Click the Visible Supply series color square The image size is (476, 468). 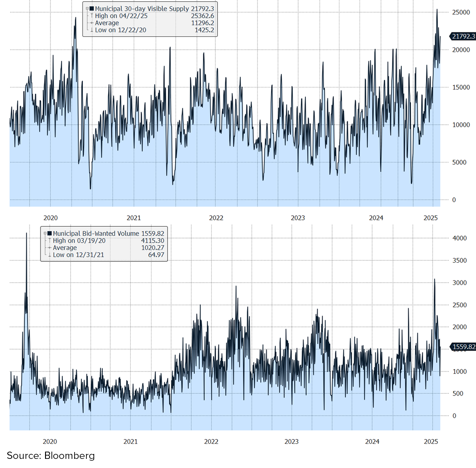pos(91,8)
